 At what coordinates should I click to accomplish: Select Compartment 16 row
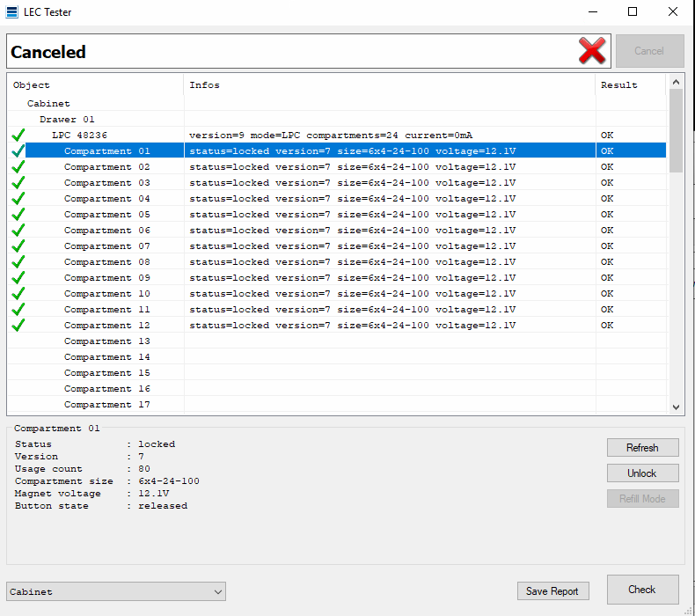tap(337, 388)
